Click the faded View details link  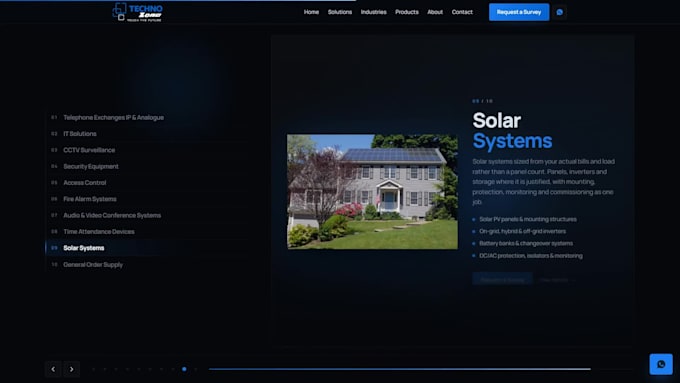click(557, 280)
